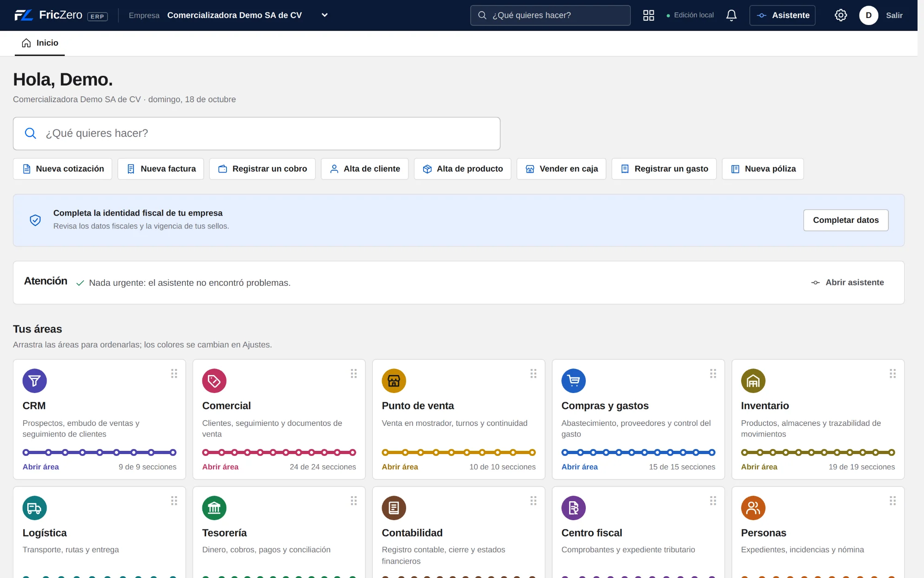
Task: Click Registrar un gasto button
Action: point(664,169)
